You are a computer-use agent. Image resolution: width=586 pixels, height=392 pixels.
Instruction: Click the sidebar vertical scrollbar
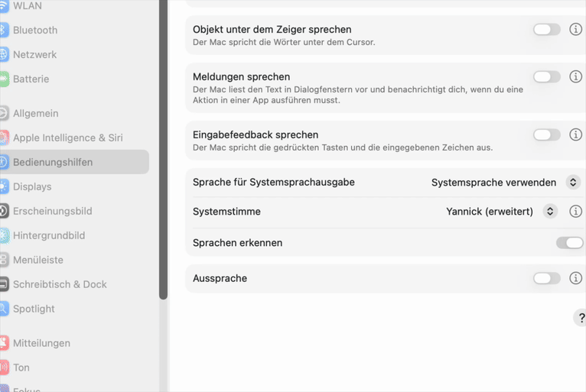point(163,153)
